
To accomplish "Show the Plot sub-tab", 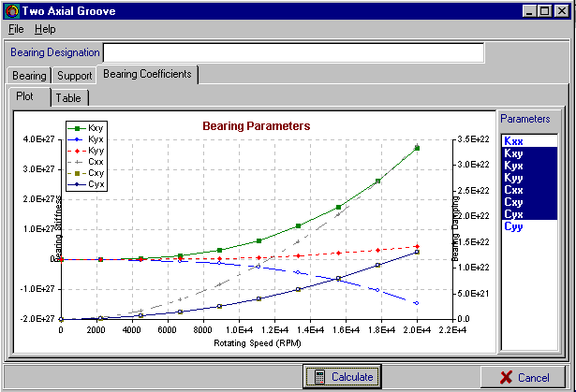I will coord(28,96).
